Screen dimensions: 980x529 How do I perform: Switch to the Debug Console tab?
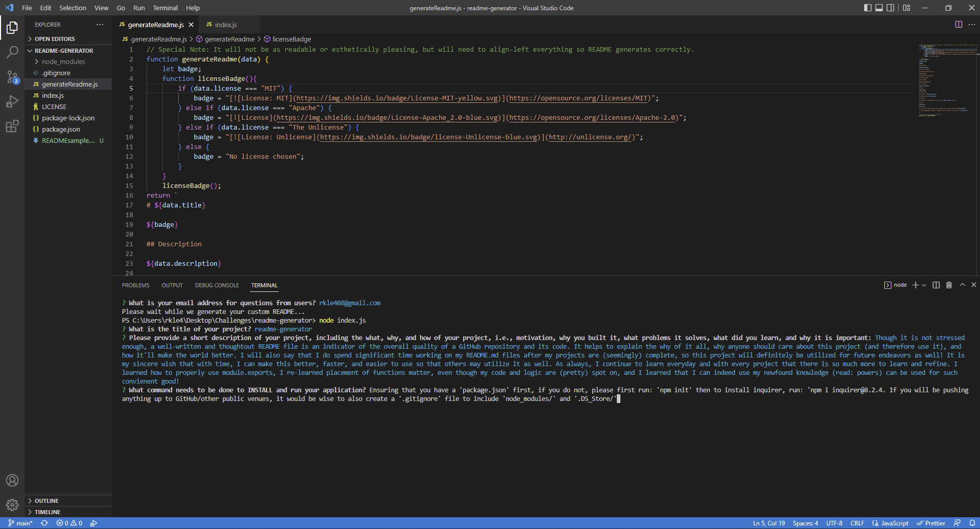click(217, 285)
